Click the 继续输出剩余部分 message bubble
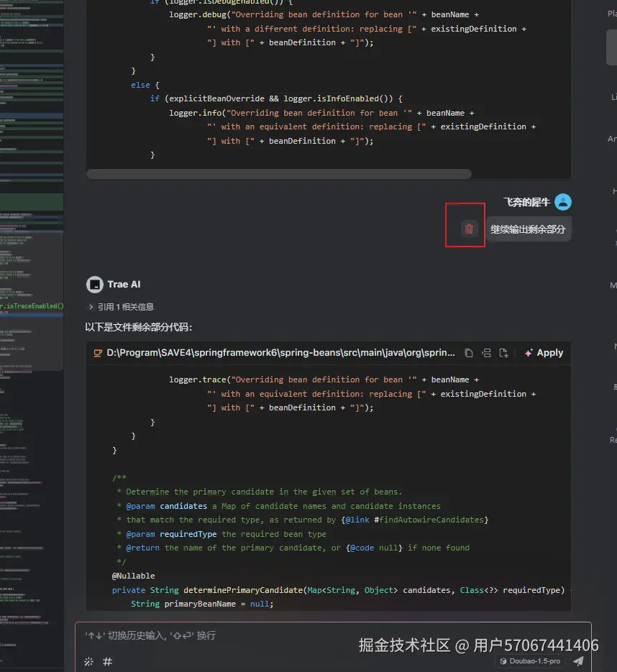This screenshot has height=672, width=617. (529, 229)
